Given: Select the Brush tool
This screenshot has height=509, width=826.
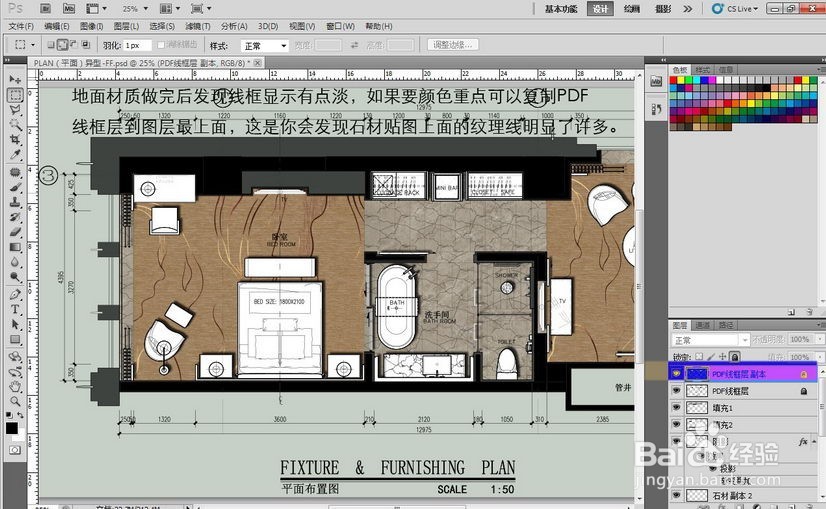Looking at the screenshot, I should tap(15, 187).
